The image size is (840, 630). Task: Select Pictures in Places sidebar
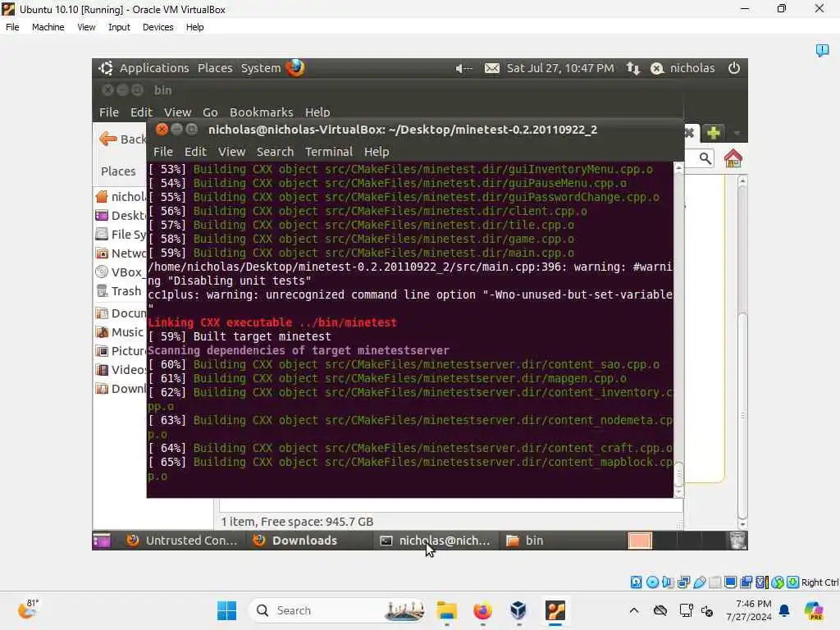(x=121, y=351)
